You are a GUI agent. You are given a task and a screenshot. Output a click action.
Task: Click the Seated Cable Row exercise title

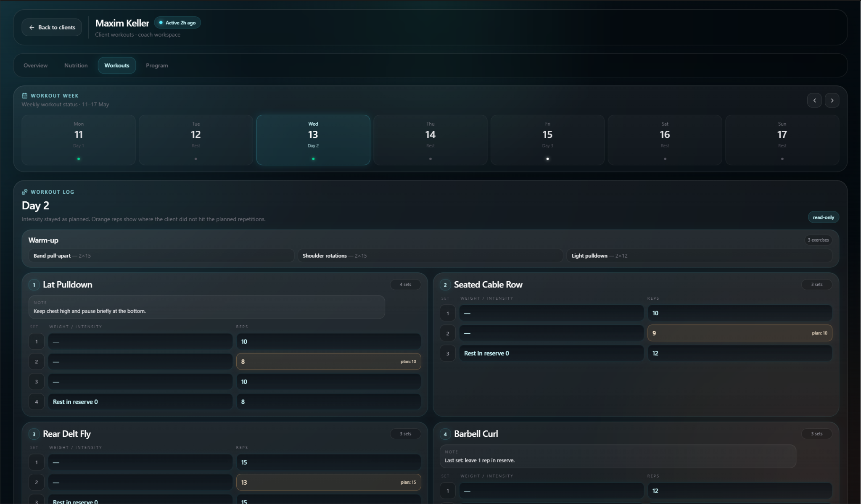click(488, 285)
